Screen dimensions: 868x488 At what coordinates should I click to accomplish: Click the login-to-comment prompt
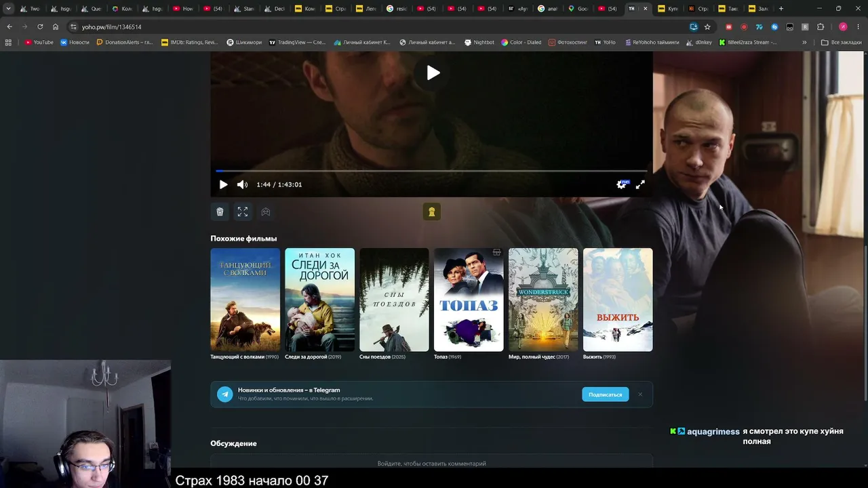tap(431, 464)
